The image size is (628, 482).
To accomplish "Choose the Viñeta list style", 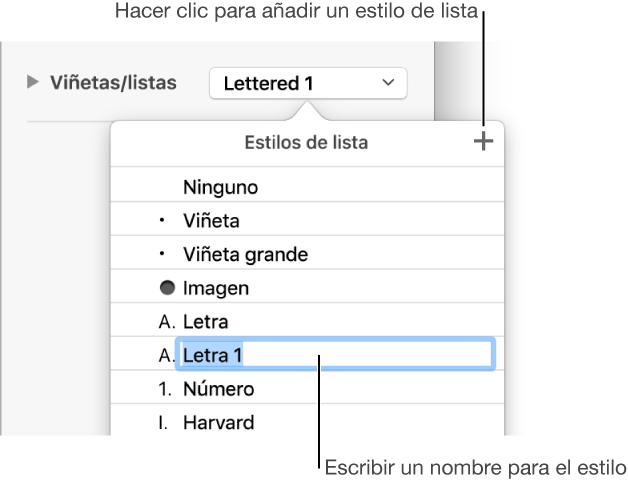I will [x=211, y=221].
